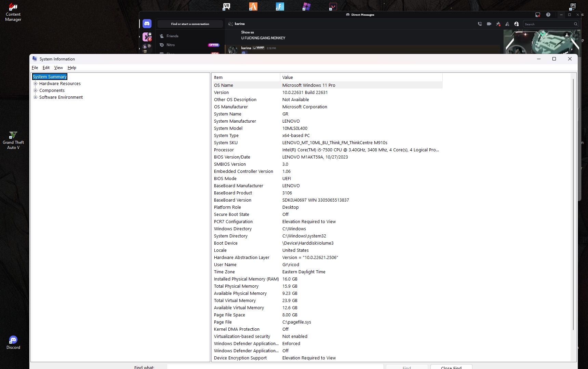This screenshot has height=369, width=588.
Task: Open the orange A-logo desktop shortcut
Action: coord(253,6)
